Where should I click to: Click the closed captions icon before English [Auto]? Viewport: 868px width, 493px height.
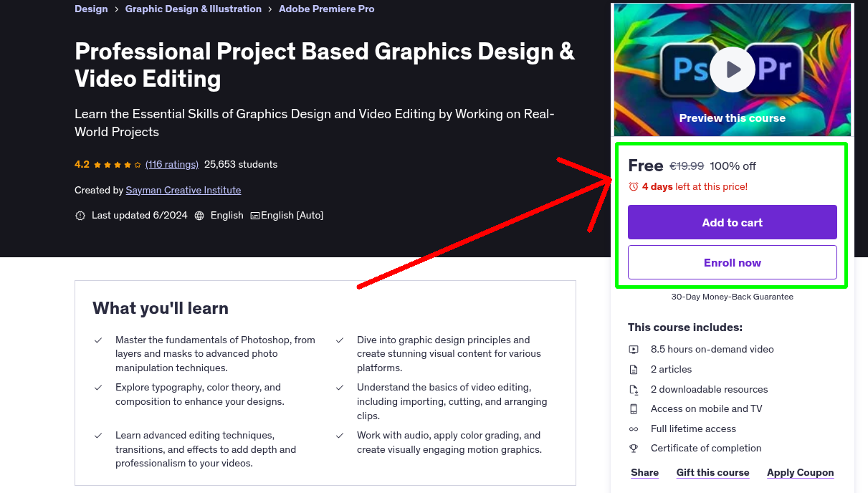click(x=254, y=215)
